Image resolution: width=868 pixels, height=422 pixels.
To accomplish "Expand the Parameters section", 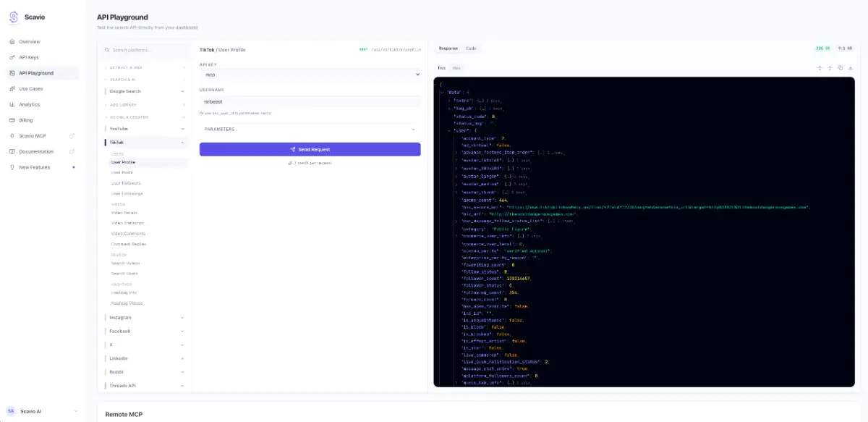I will pyautogui.click(x=310, y=130).
